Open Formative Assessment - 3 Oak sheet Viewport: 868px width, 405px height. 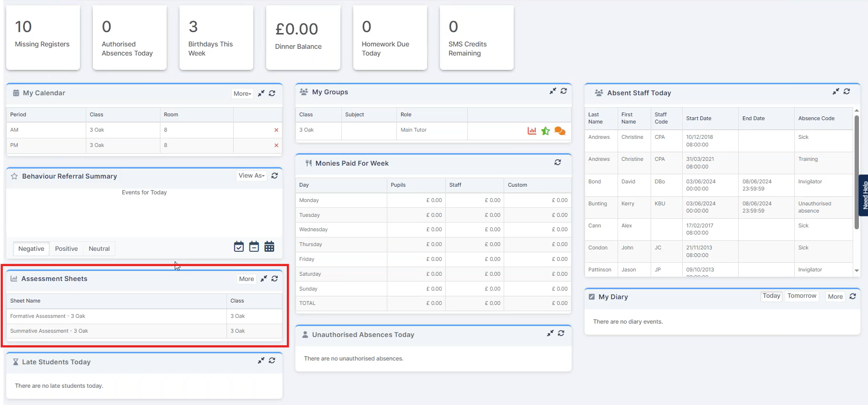coord(47,316)
